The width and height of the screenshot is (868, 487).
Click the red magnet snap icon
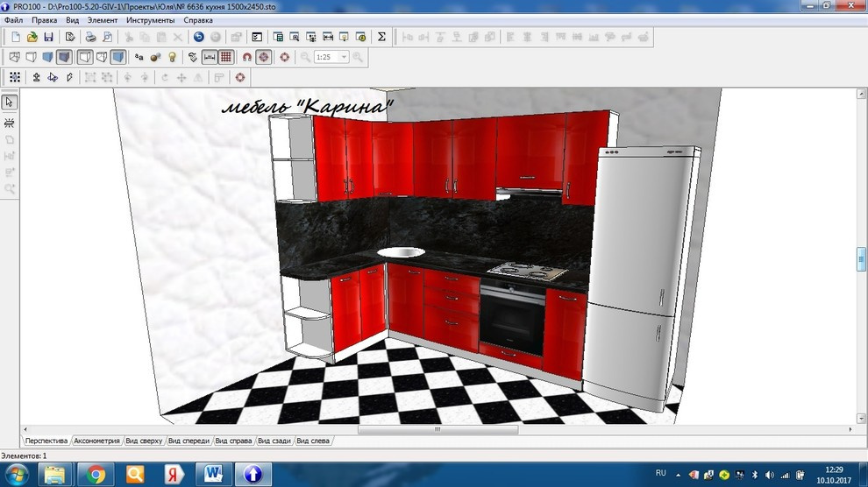coord(247,57)
